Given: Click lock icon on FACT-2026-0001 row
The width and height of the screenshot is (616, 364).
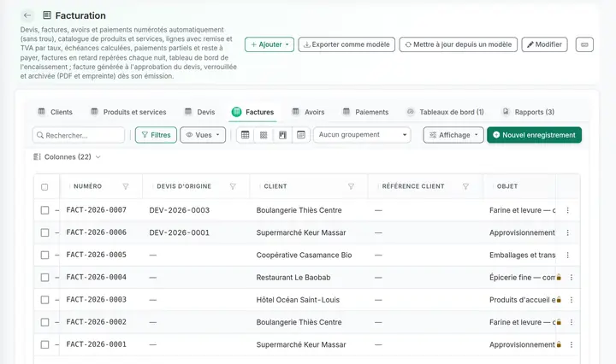Looking at the screenshot, I should (559, 344).
